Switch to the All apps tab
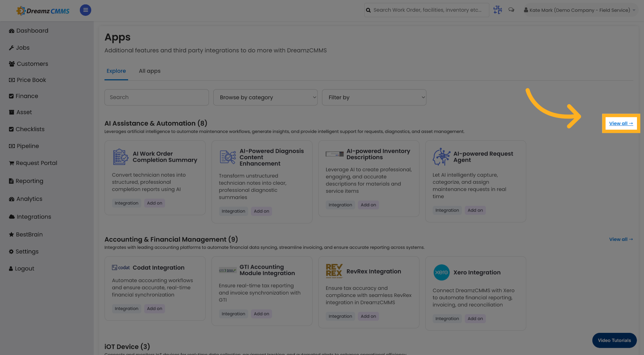Viewport: 644px width, 355px height. tap(150, 71)
